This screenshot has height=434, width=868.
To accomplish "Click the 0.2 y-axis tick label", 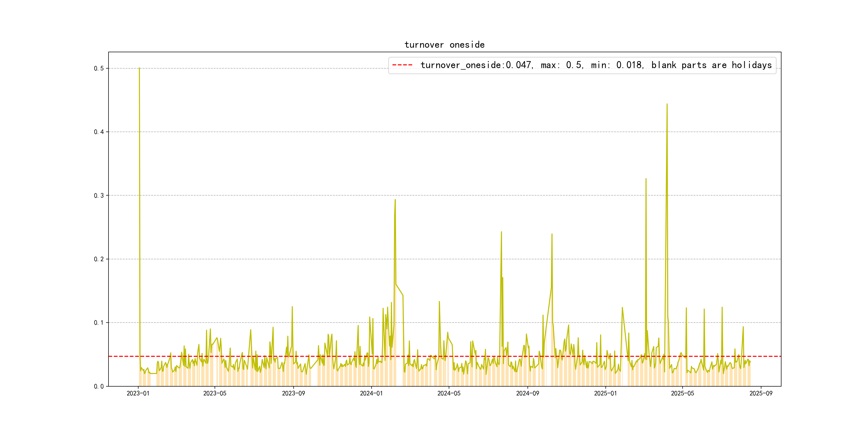I will 99,259.
